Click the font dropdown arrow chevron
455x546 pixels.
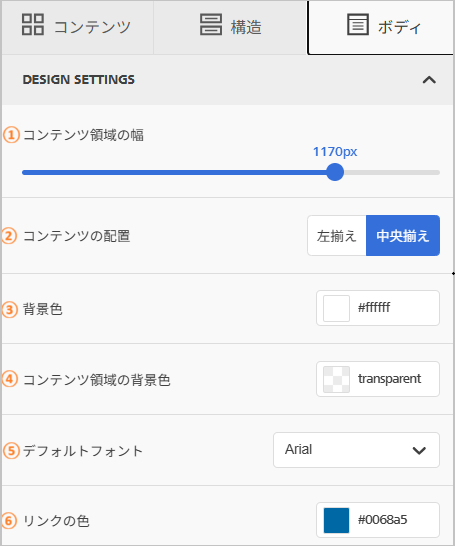(419, 451)
